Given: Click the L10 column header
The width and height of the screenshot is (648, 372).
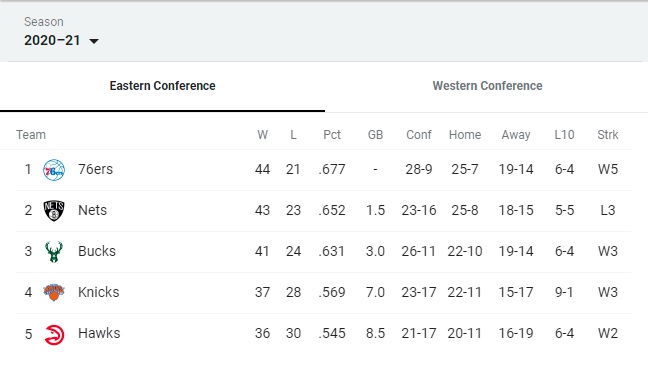Looking at the screenshot, I should 564,135.
